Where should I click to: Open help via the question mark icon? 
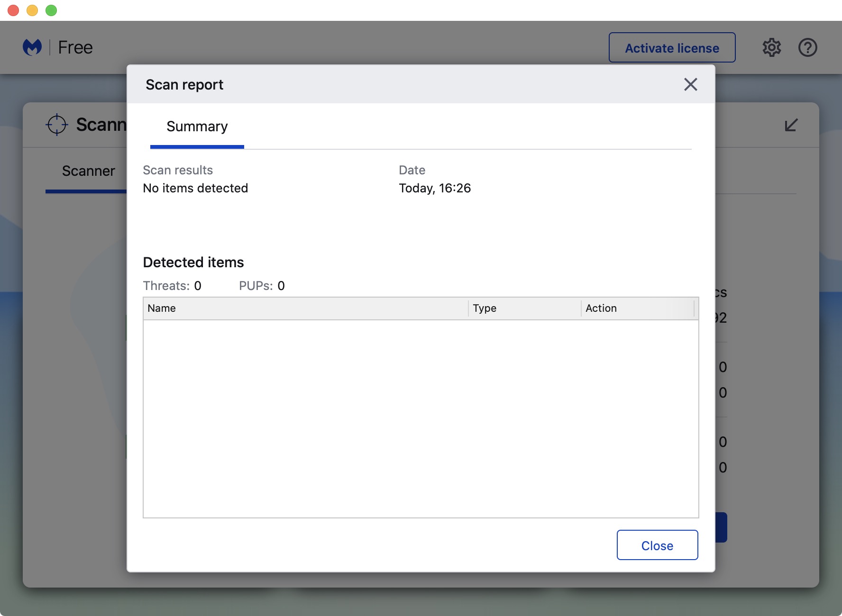(807, 47)
